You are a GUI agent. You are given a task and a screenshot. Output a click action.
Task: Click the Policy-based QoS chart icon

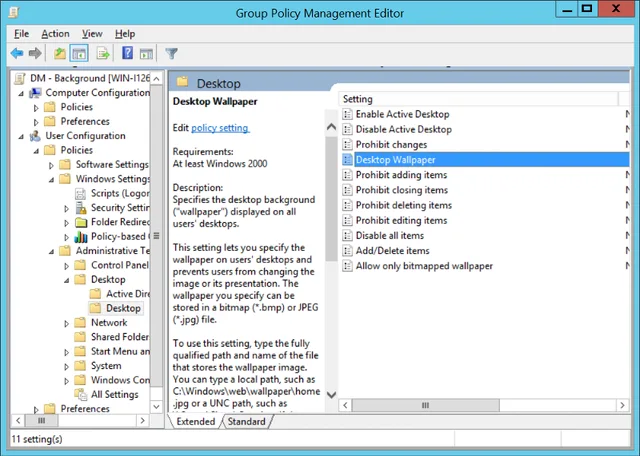(81, 236)
